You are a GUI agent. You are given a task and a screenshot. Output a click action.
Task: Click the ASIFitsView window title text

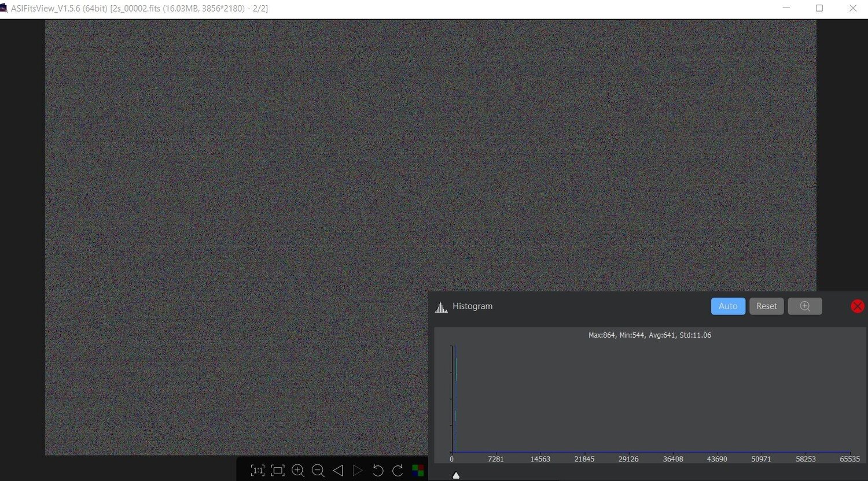click(x=139, y=9)
